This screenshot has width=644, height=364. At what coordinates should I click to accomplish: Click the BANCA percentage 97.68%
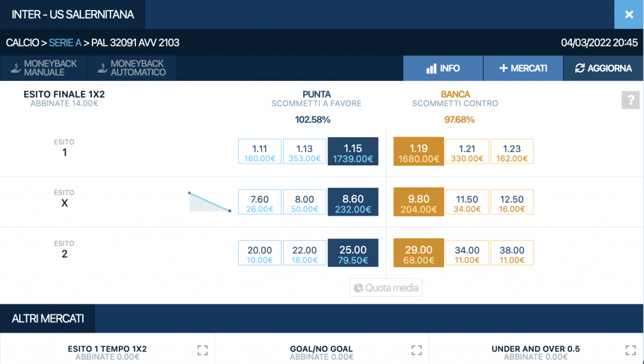click(x=459, y=120)
